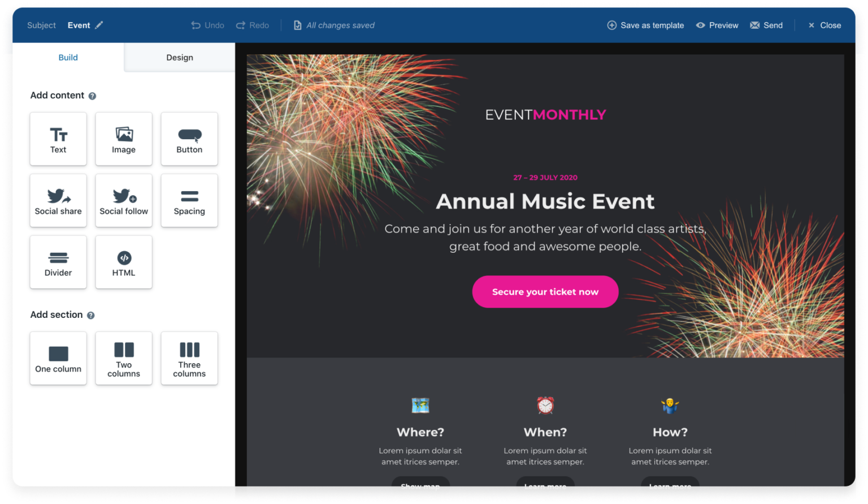Insert a Three columns section
Image resolution: width=868 pixels, height=504 pixels.
189,358
